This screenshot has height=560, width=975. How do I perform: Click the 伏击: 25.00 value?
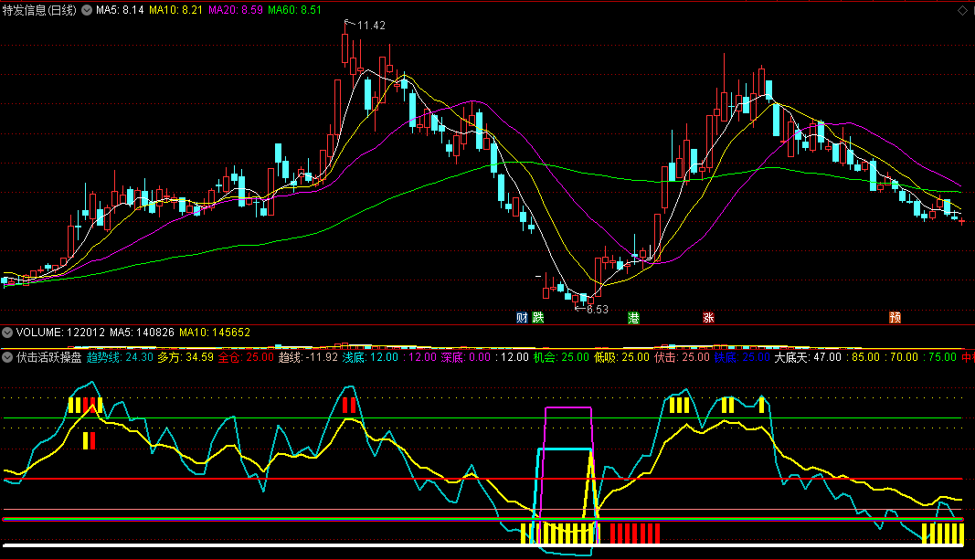tap(682, 357)
